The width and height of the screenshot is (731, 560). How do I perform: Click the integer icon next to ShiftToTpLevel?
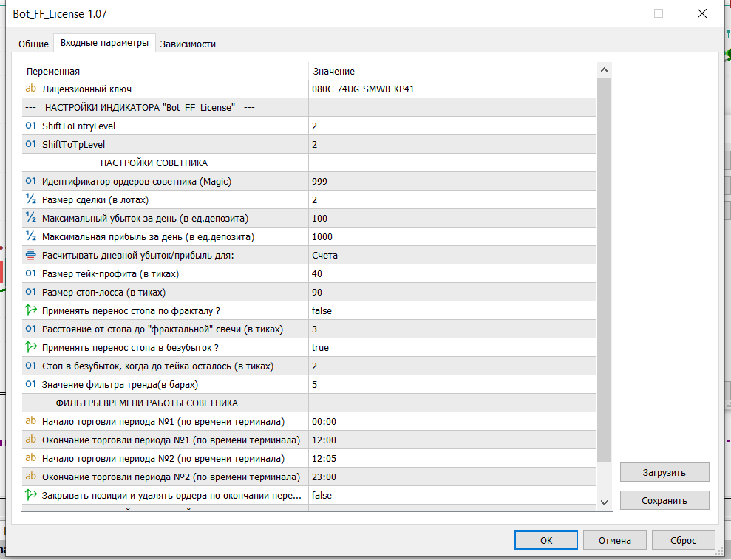[31, 144]
